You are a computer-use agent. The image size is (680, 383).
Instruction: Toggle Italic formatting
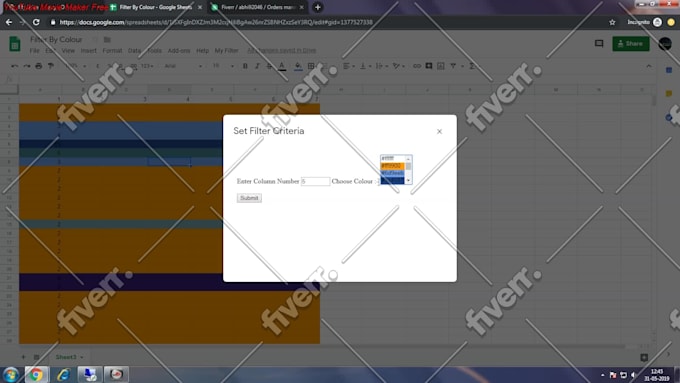[257, 66]
